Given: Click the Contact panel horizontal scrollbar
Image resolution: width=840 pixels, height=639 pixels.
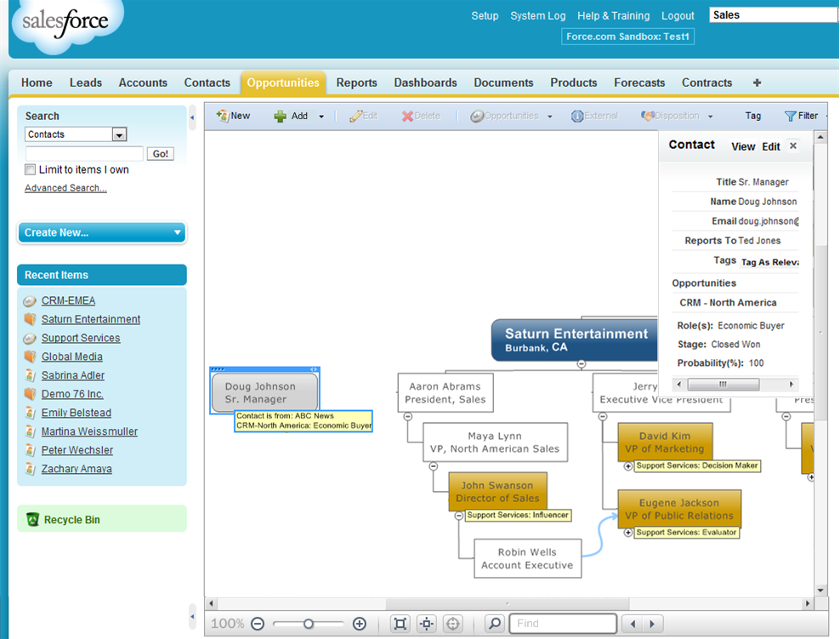Looking at the screenshot, I should pyautogui.click(x=724, y=384).
